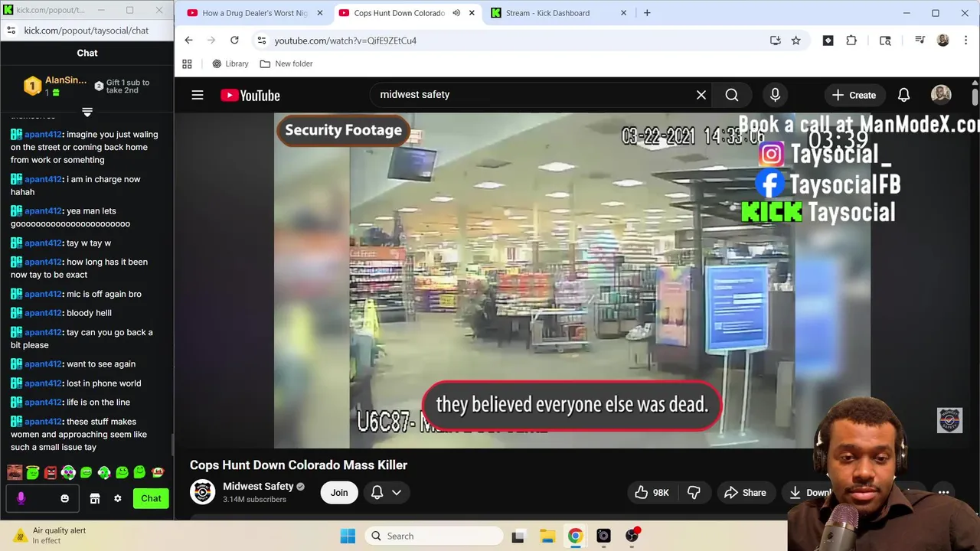The image size is (980, 551).
Task: Open more actions three-dot menu under the video
Action: tap(944, 493)
